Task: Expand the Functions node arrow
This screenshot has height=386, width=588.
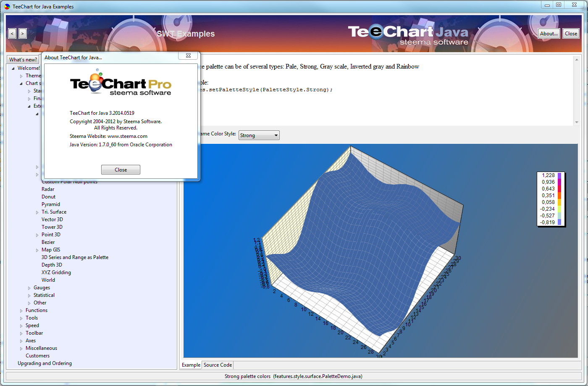Action: tap(21, 311)
